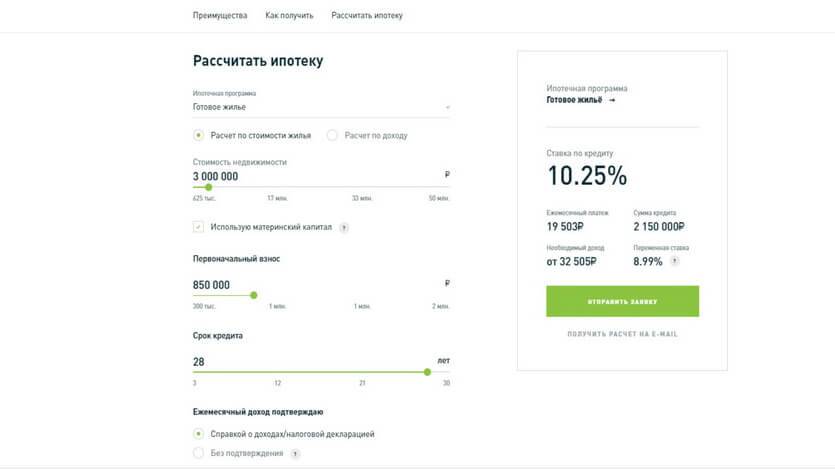835x470 pixels.
Task: Open help icon next to Без подтверждения
Action: (x=295, y=453)
